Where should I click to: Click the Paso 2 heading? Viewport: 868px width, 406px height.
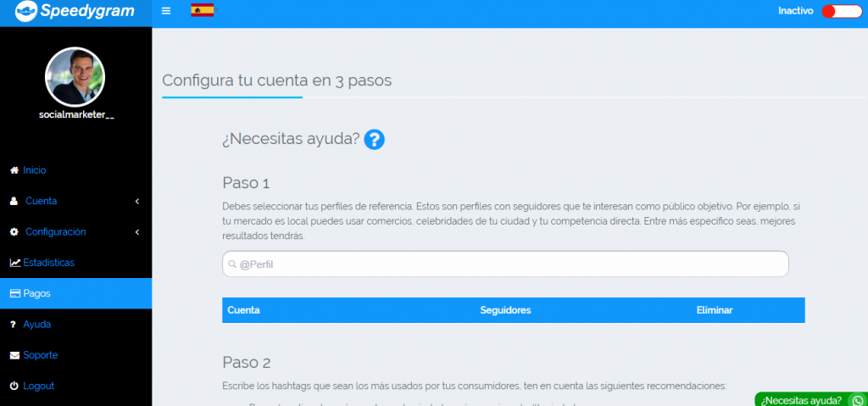(247, 362)
